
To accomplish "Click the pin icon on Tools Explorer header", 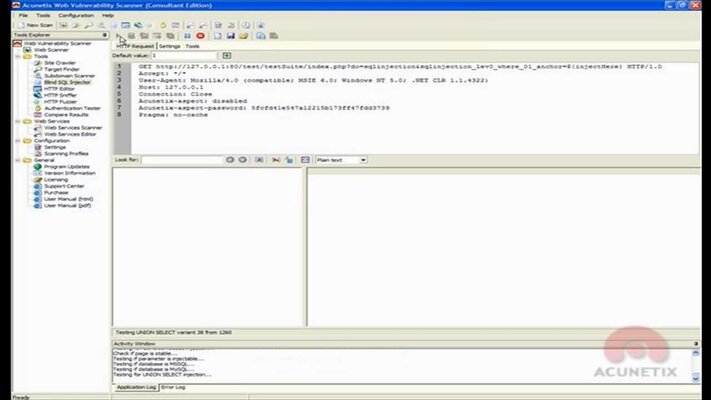I will click(105, 35).
